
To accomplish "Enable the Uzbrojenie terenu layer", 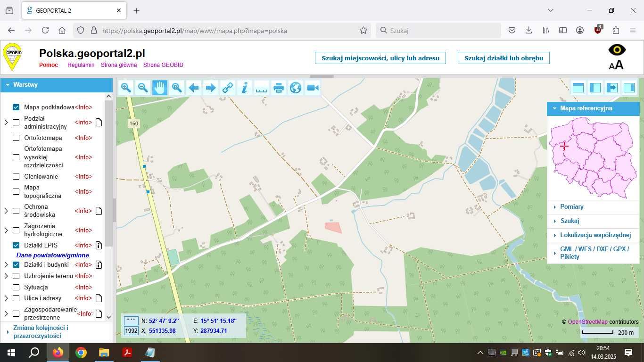I will [x=16, y=276].
